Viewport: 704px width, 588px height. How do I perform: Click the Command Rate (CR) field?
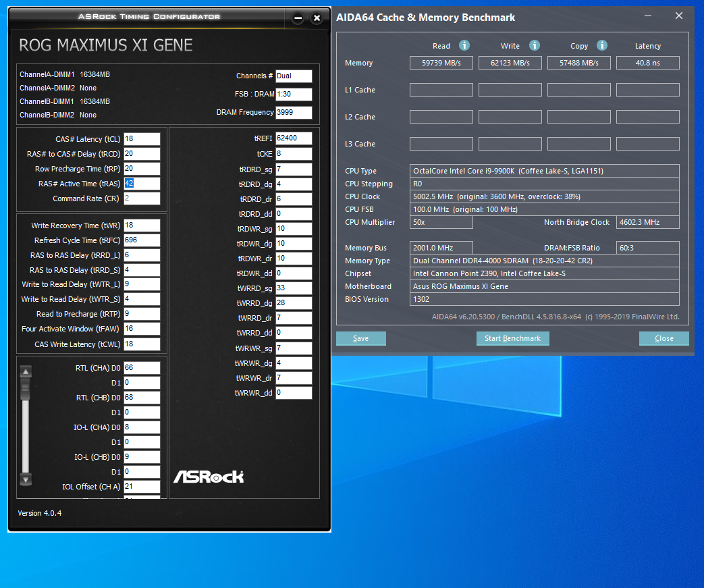point(142,198)
